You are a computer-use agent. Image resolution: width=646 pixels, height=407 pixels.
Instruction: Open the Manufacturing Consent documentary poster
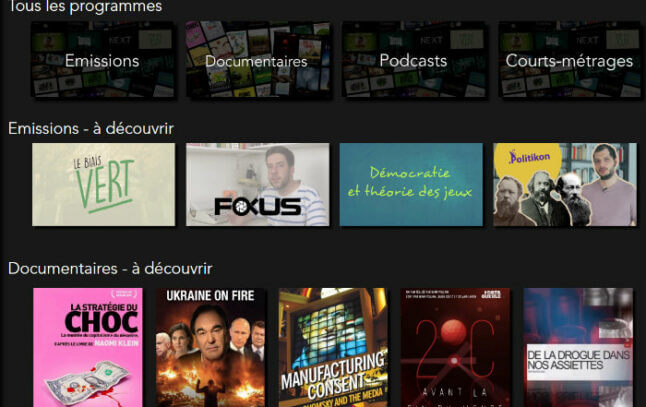point(333,347)
